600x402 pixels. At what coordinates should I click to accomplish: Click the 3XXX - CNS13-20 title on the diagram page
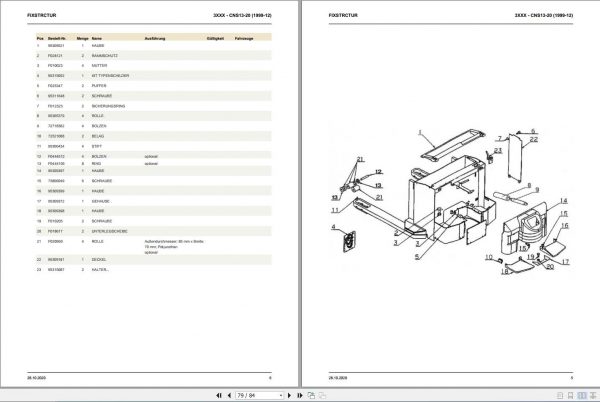544,15
